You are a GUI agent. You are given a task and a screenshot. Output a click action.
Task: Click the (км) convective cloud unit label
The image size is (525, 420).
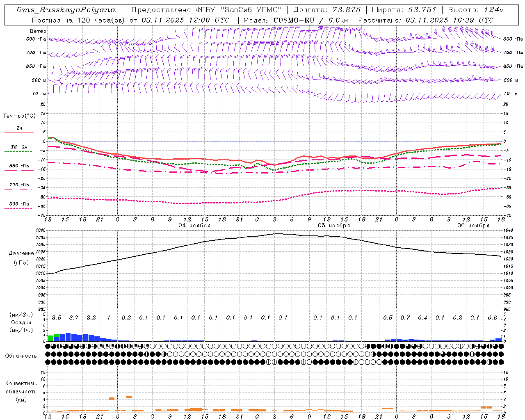(x=21, y=399)
